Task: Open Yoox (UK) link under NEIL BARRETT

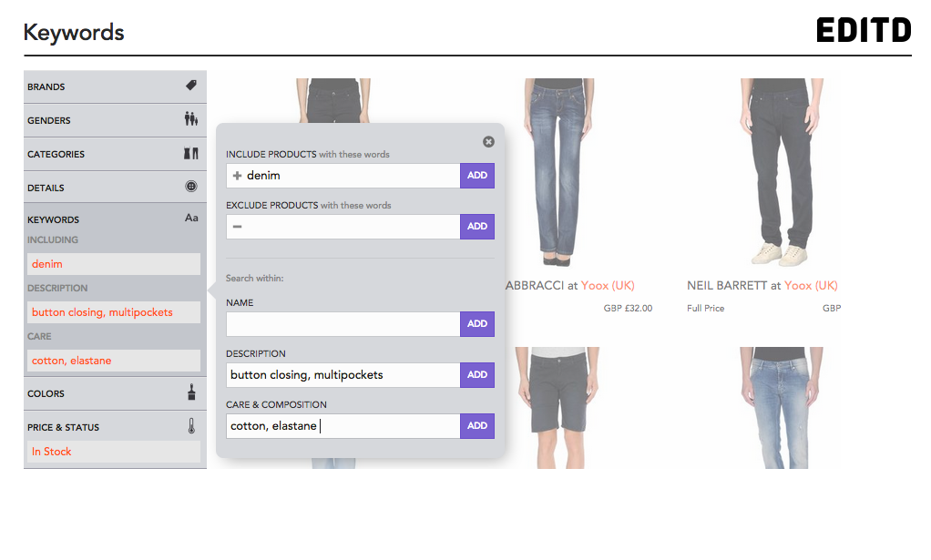Action: pyautogui.click(x=811, y=285)
